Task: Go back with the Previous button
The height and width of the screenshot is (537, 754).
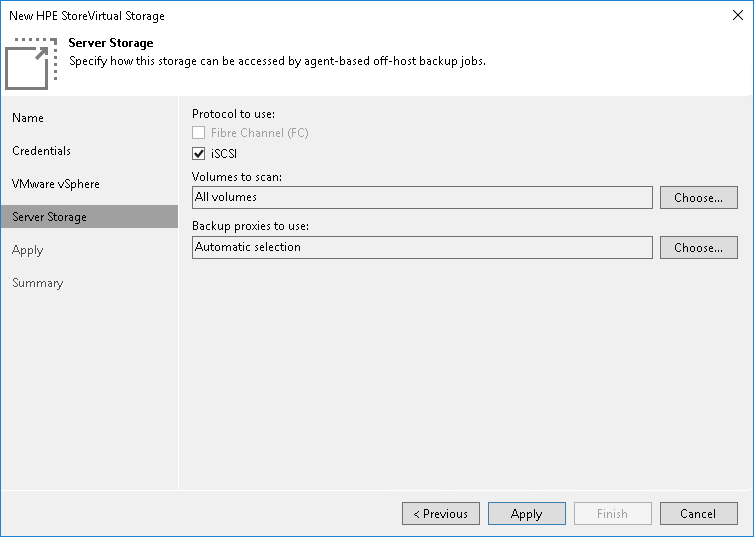Action: click(440, 514)
